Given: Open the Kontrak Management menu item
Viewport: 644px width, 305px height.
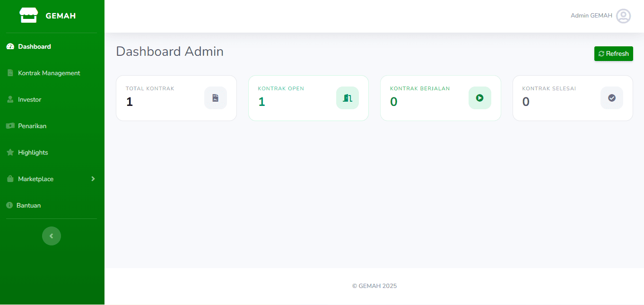Looking at the screenshot, I should 49,73.
